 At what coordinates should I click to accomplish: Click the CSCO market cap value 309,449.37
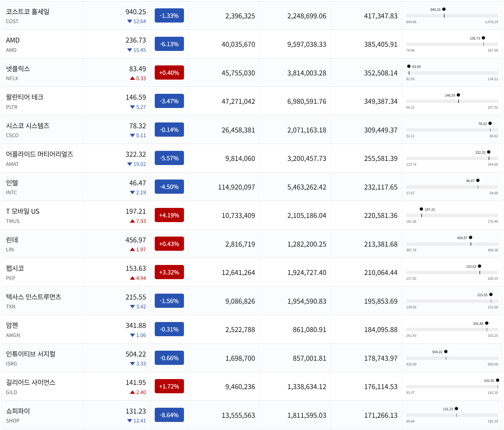tap(381, 130)
